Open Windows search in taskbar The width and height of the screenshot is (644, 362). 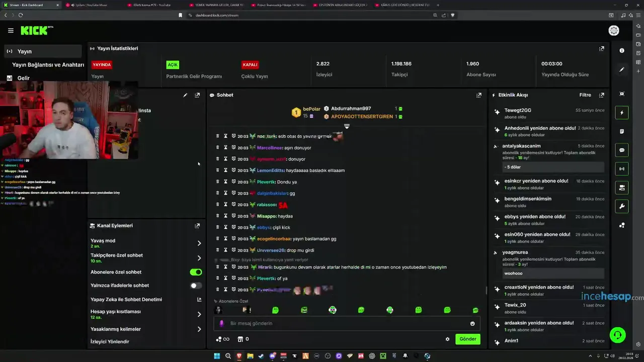228,356
